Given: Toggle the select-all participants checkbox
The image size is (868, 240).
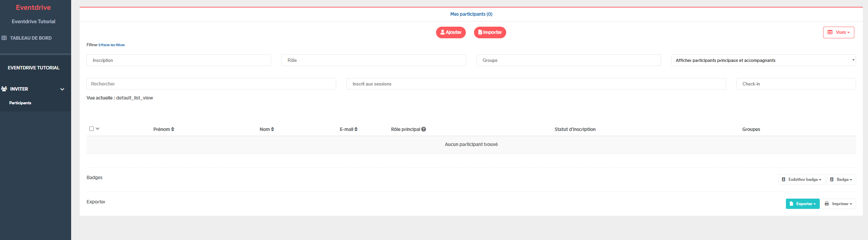Looking at the screenshot, I should click(91, 129).
